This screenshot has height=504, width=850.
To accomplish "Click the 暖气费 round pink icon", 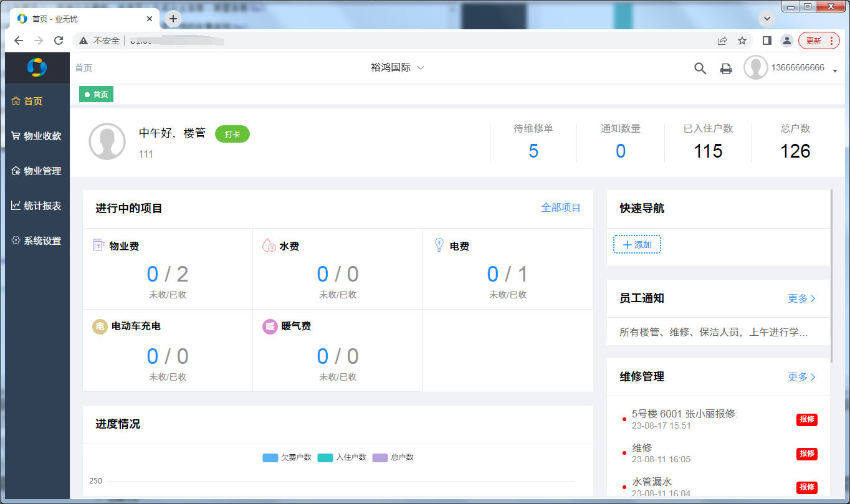I will pos(270,326).
